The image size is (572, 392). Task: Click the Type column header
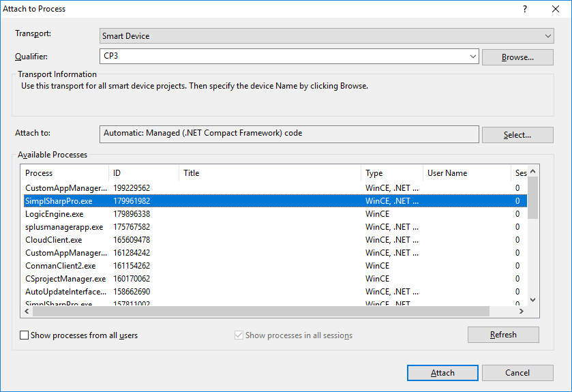391,173
